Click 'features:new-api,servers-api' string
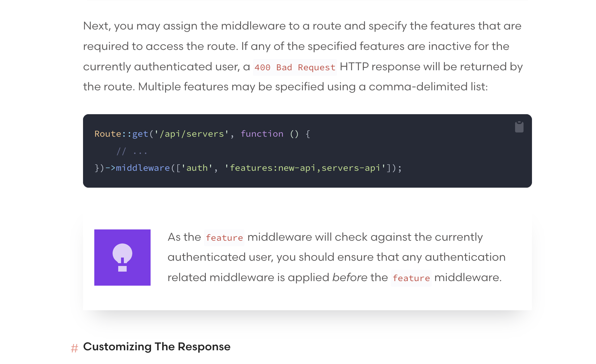 click(305, 168)
